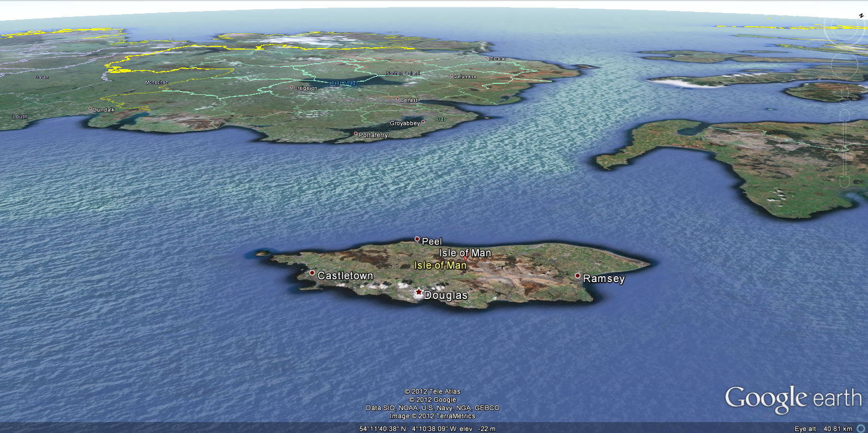Screen dimensions: 868x433
Task: Select the Castletown place marker
Action: click(312, 273)
